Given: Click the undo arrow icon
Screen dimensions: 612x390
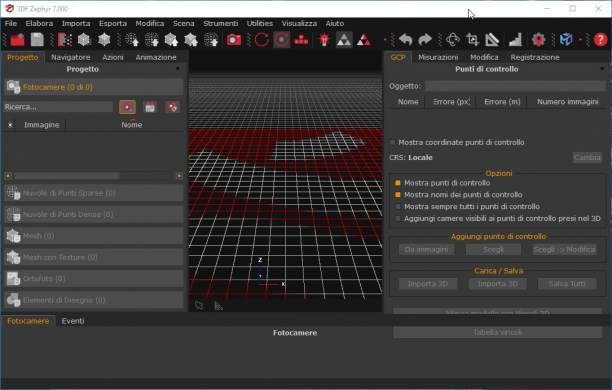Looking at the screenshot, I should [406, 40].
